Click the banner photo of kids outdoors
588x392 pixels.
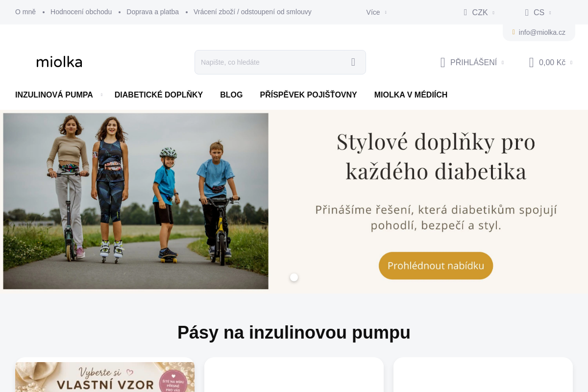pos(136,201)
